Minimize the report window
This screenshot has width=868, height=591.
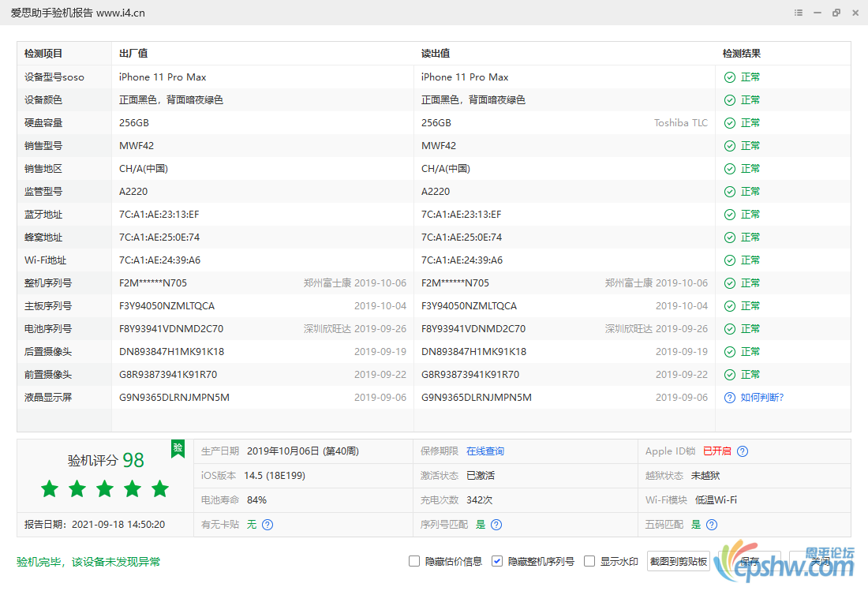(x=817, y=13)
